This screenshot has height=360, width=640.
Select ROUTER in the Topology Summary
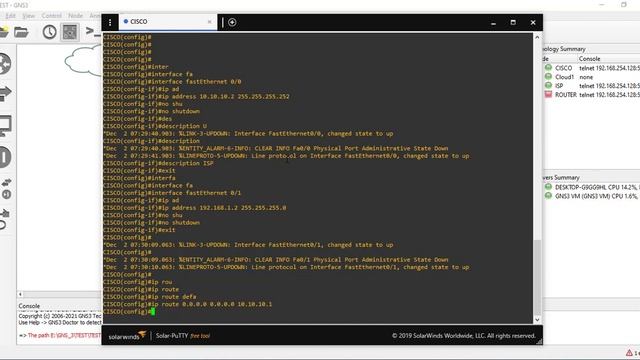pos(566,95)
